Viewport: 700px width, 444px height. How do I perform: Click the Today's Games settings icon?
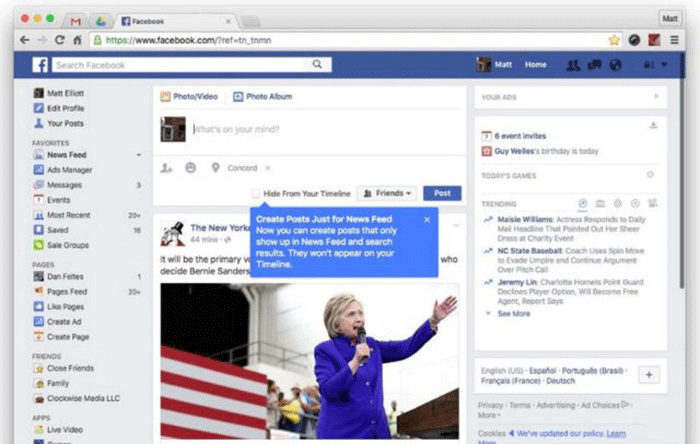650,175
